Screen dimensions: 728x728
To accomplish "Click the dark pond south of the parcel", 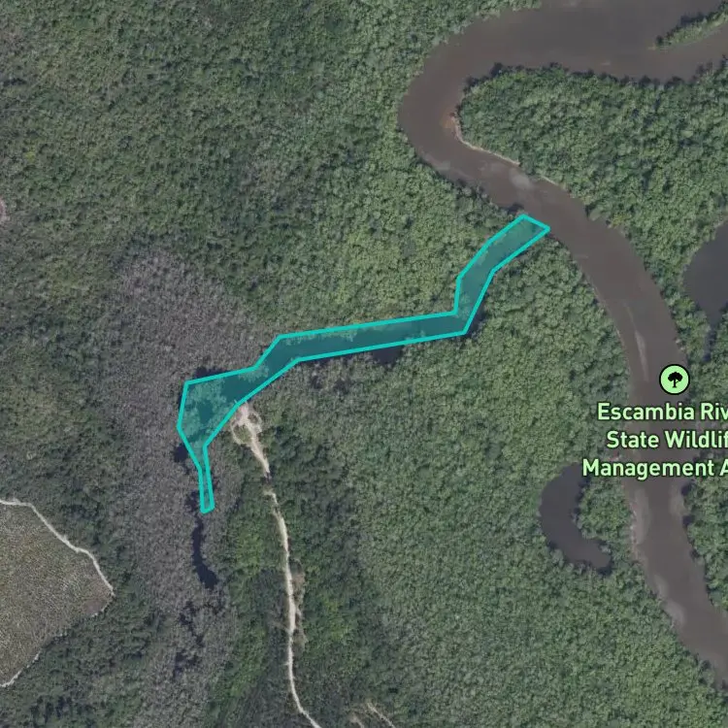I will 203,555.
